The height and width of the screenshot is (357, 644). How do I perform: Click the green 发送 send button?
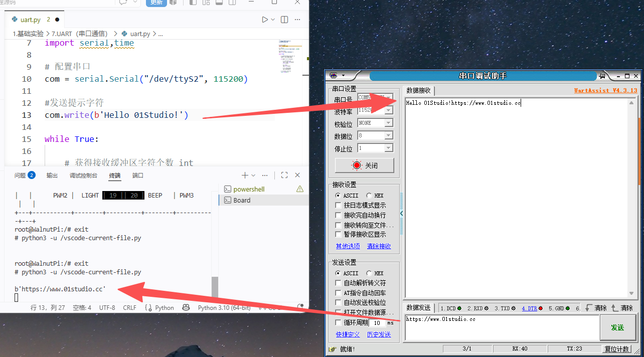pos(618,327)
